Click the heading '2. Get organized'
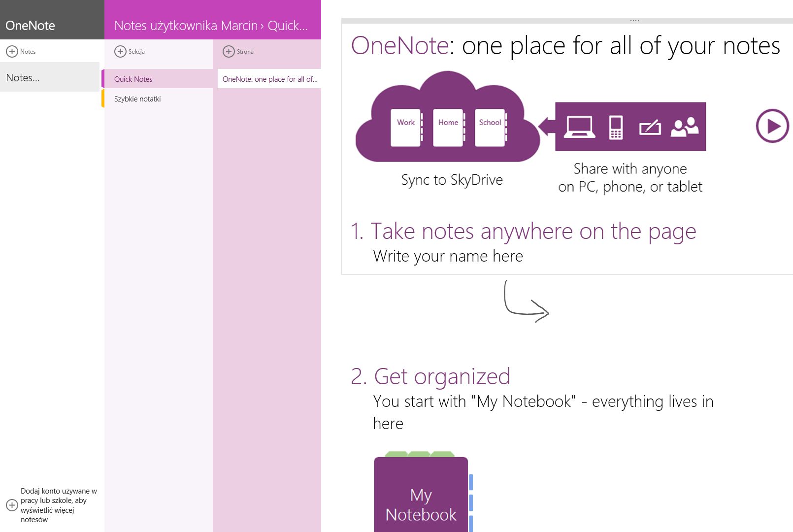The image size is (793, 532). pyautogui.click(x=430, y=377)
